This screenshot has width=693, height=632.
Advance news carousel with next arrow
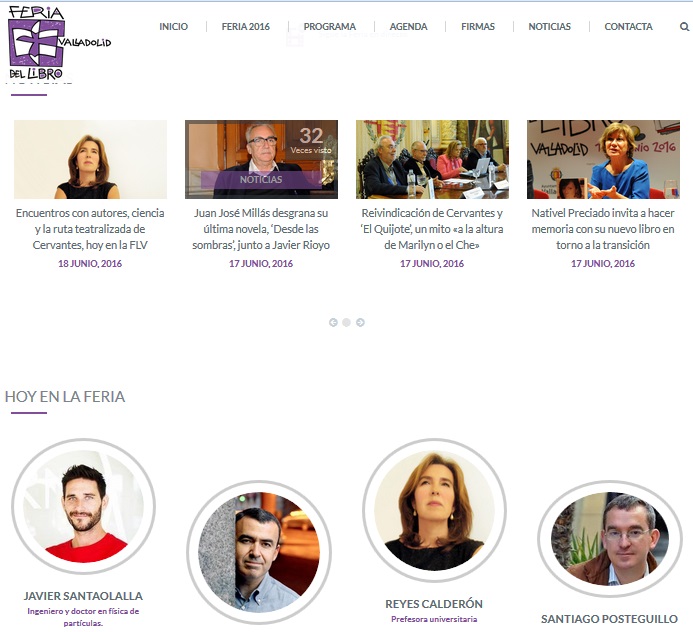[360, 323]
